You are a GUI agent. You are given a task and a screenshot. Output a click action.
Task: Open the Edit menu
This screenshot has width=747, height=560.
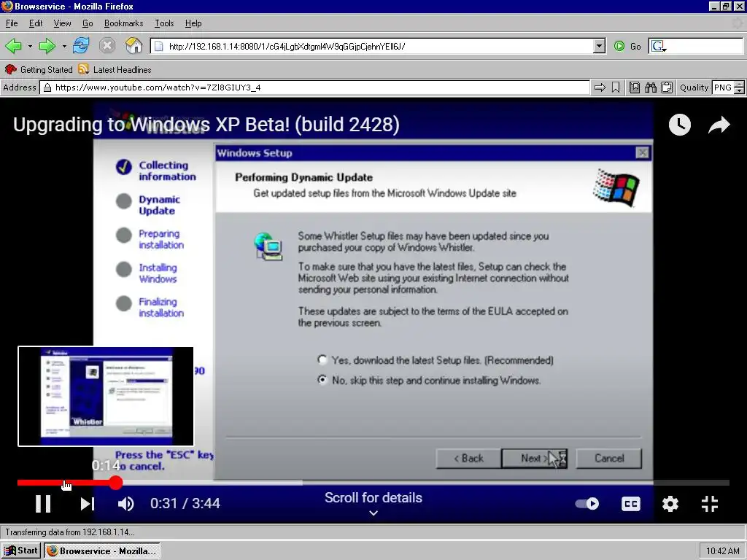click(x=35, y=23)
